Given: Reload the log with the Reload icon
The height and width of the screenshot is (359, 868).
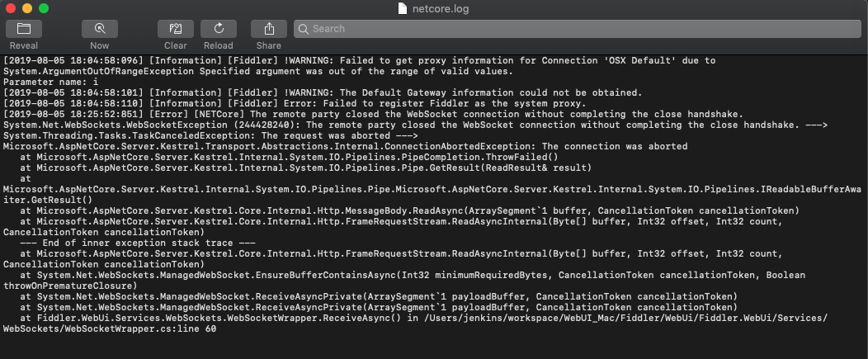Looking at the screenshot, I should (x=219, y=29).
